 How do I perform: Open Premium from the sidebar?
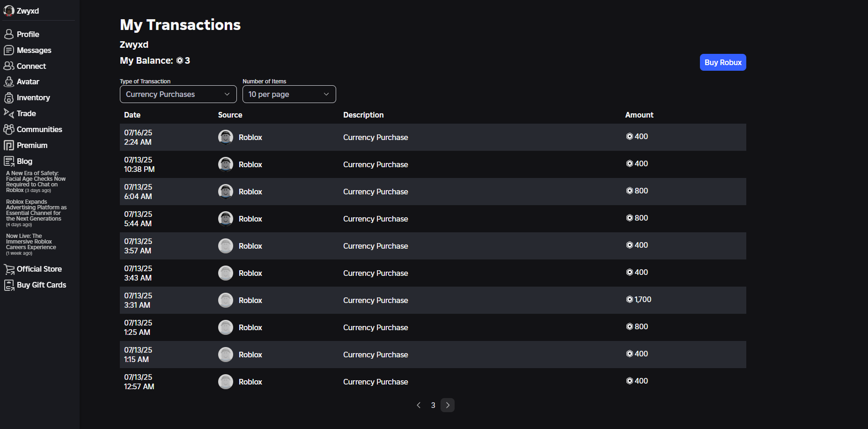[32, 145]
